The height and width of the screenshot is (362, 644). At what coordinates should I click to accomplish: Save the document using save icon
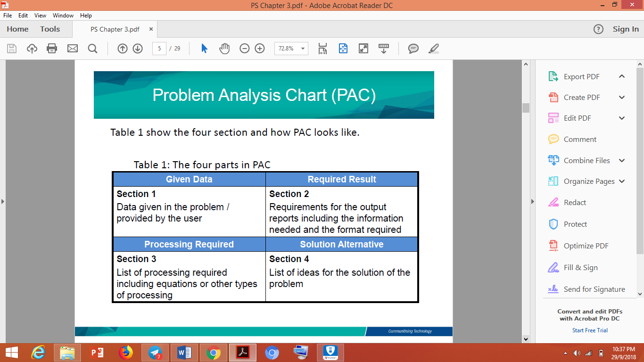point(11,48)
